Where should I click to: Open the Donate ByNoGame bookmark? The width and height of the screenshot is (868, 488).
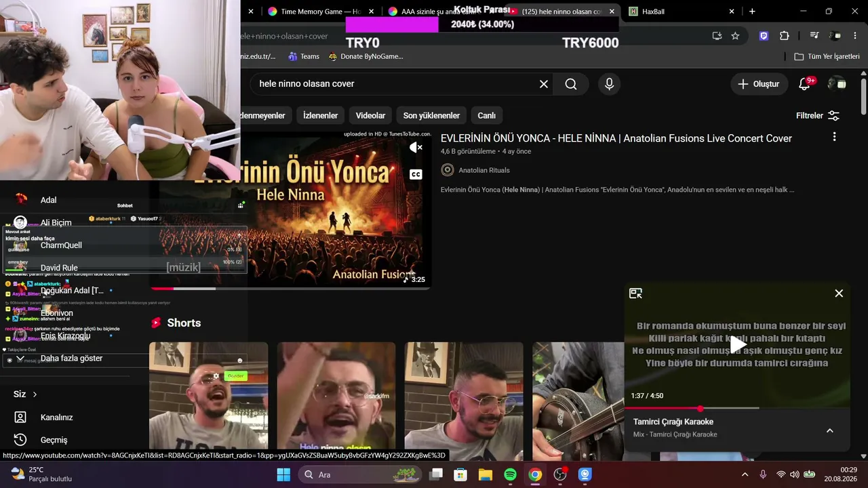pos(366,56)
